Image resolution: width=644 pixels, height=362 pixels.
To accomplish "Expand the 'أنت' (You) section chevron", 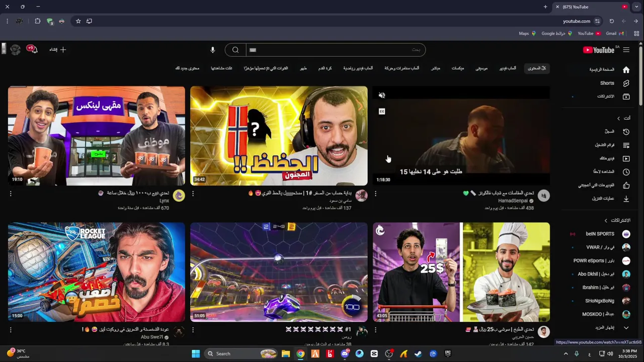I will pyautogui.click(x=619, y=118).
